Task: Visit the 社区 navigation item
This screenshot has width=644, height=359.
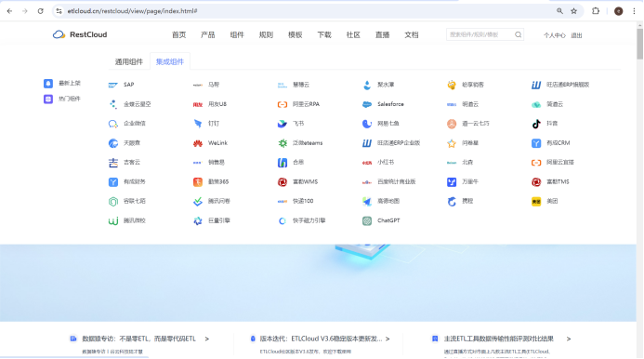Action: 353,35
